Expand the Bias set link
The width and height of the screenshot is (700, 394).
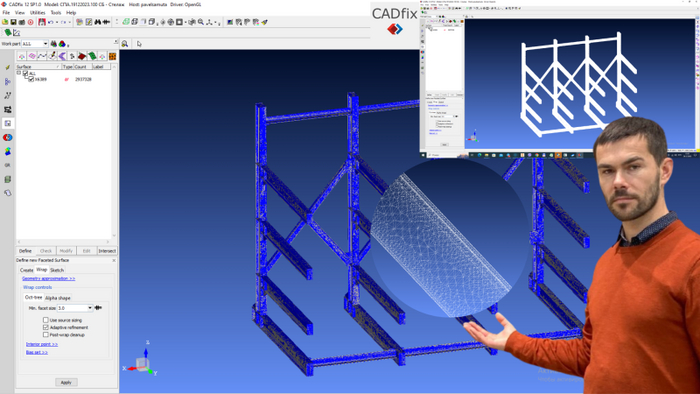point(37,352)
